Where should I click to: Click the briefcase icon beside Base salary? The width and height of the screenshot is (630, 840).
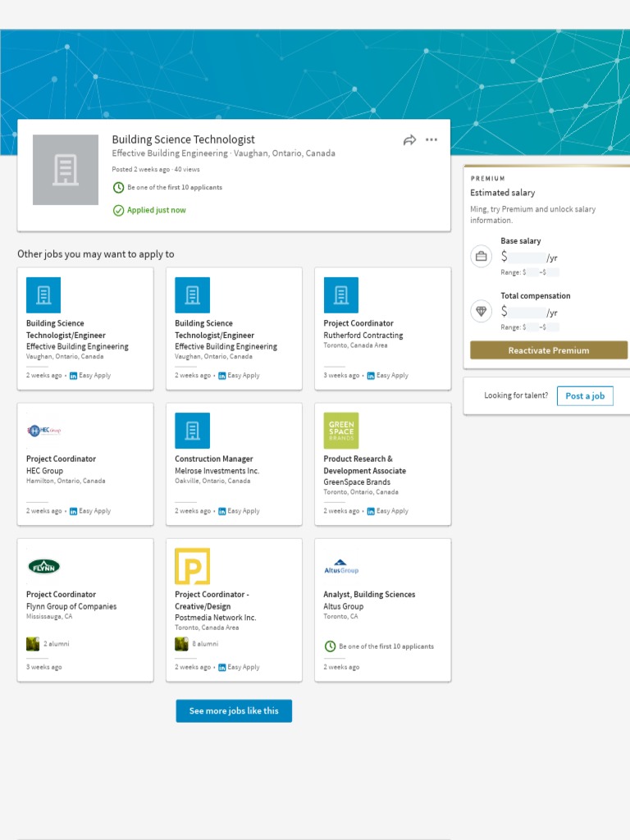click(x=482, y=257)
